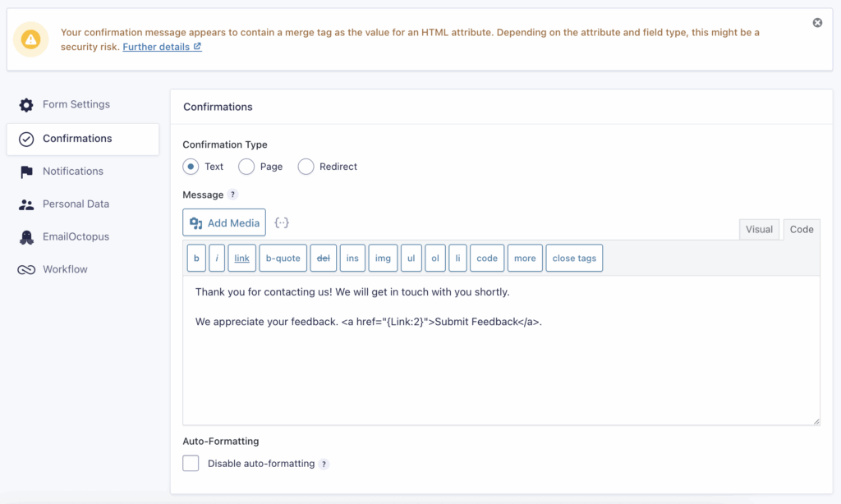This screenshot has width=841, height=504.
Task: Switch to the Code editor tab
Action: [x=801, y=230]
